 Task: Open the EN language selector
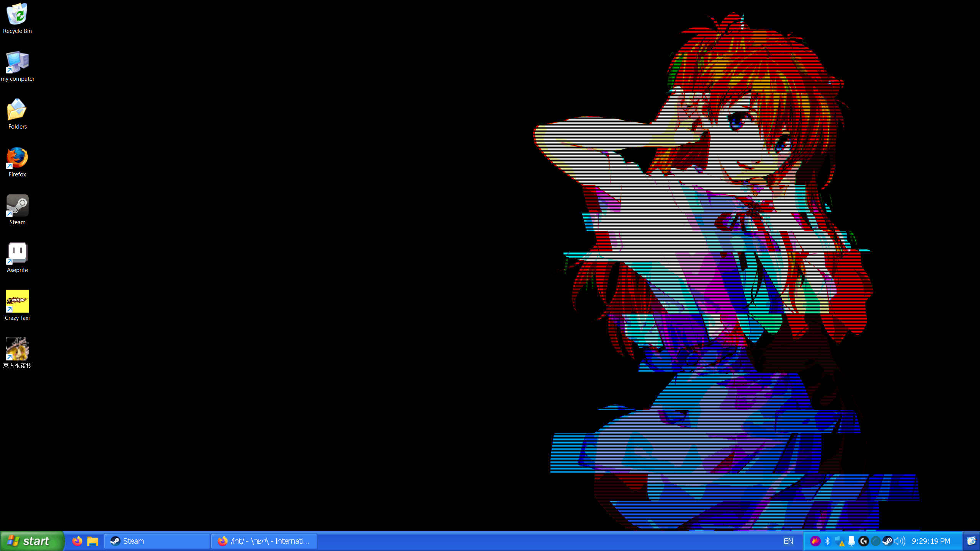coord(788,541)
